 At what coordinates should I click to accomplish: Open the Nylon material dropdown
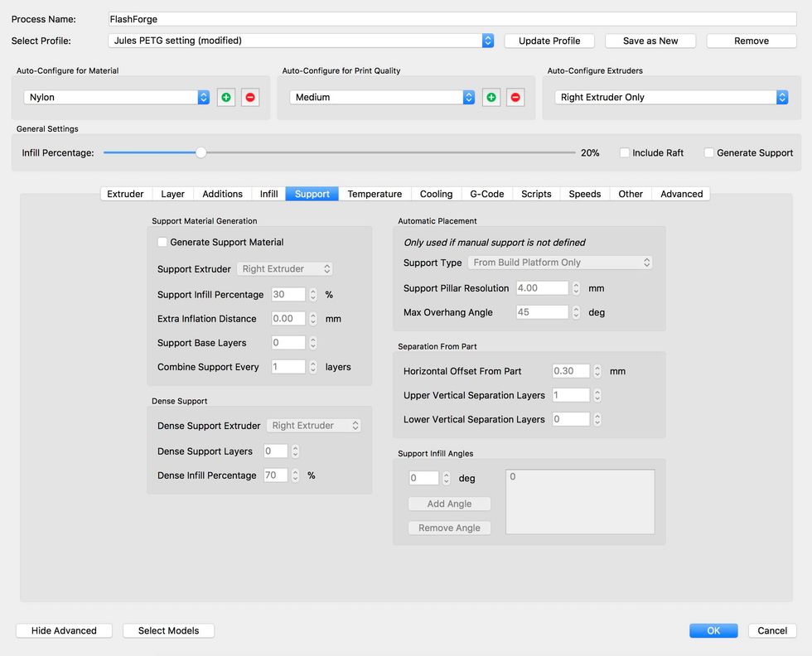click(x=117, y=97)
